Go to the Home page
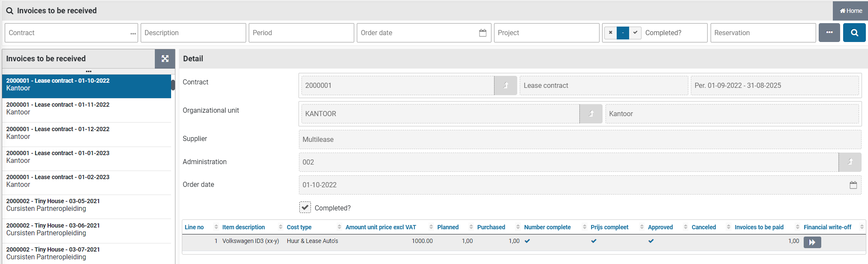The image size is (868, 264). tap(850, 11)
